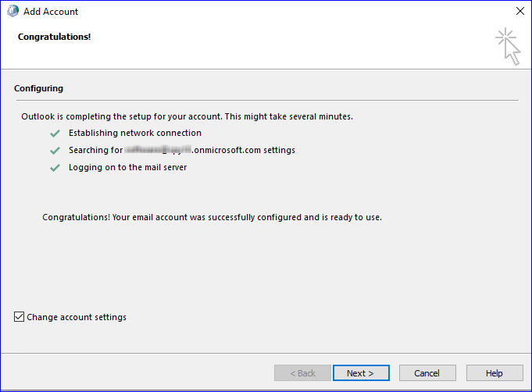Click the checkmark beside Searching for settings
The width and height of the screenshot is (532, 392).
(55, 150)
